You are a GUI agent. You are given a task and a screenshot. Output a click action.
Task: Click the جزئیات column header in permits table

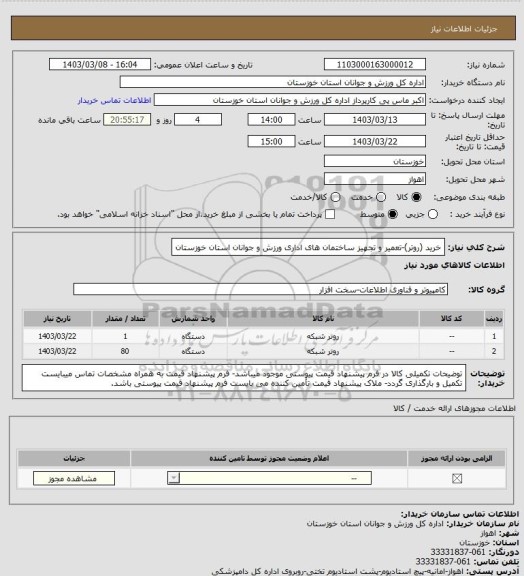[74, 458]
